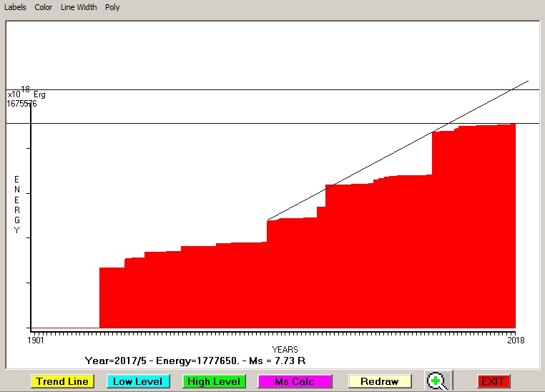Open the Color menu
Image resolution: width=545 pixels, height=392 pixels.
click(44, 7)
